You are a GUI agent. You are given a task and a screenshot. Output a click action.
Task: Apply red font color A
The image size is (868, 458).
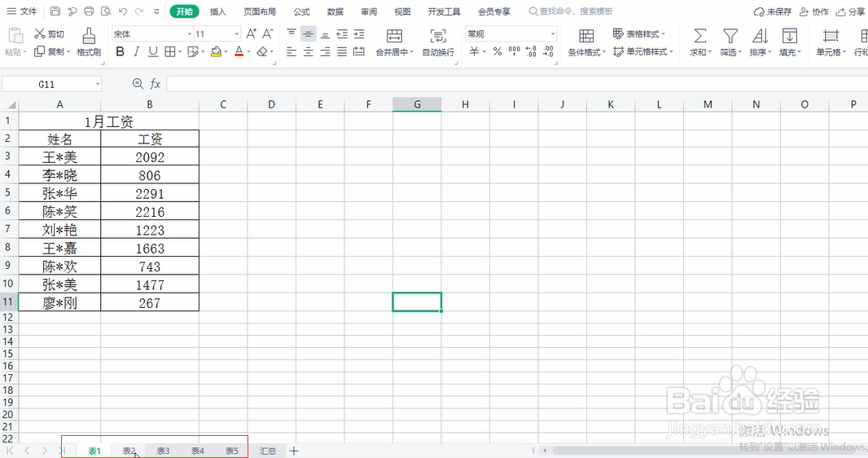[x=239, y=51]
